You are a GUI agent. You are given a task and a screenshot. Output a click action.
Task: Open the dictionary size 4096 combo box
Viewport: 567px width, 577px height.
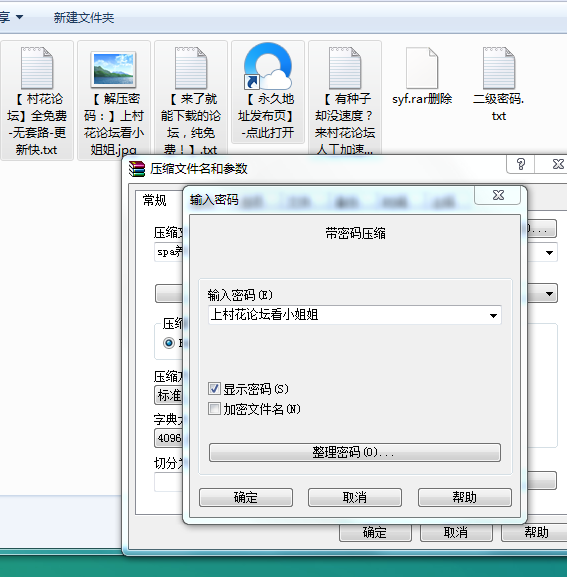tap(169, 438)
